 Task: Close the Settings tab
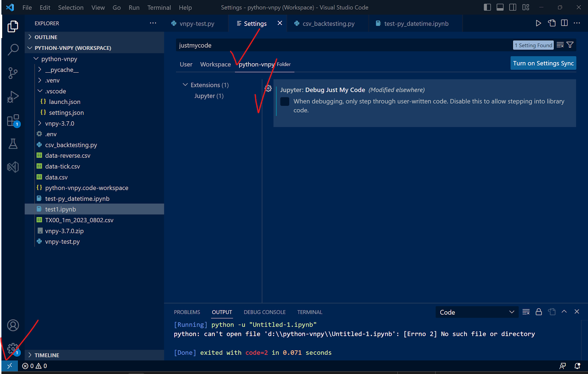tap(280, 23)
